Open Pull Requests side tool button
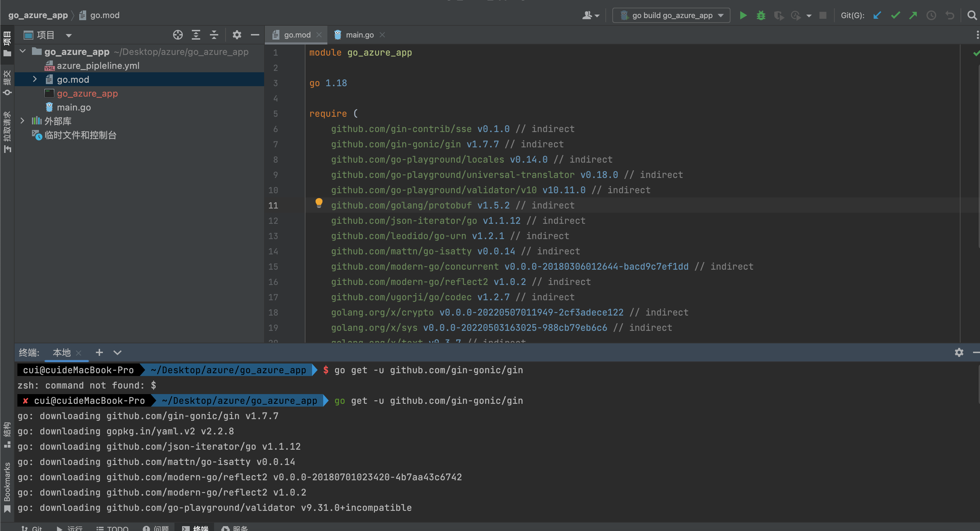The height and width of the screenshot is (531, 980). [x=7, y=132]
